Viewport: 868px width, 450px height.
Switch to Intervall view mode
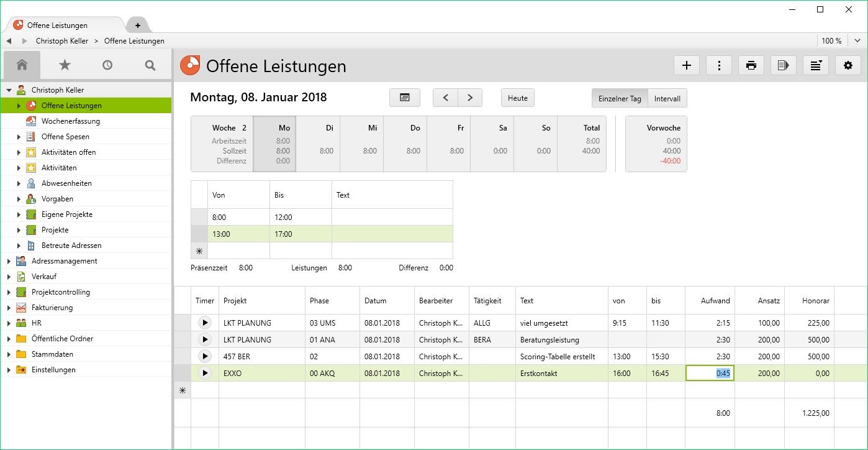tap(667, 98)
